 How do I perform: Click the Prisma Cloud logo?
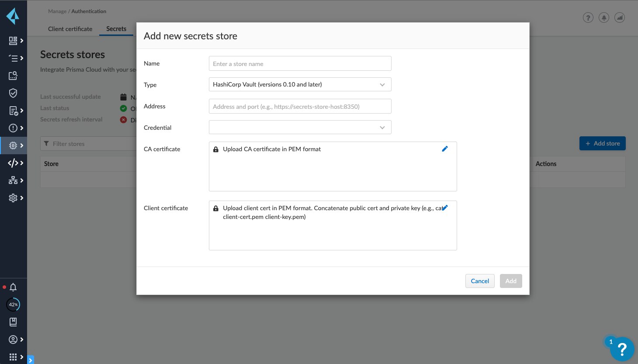pos(13,16)
